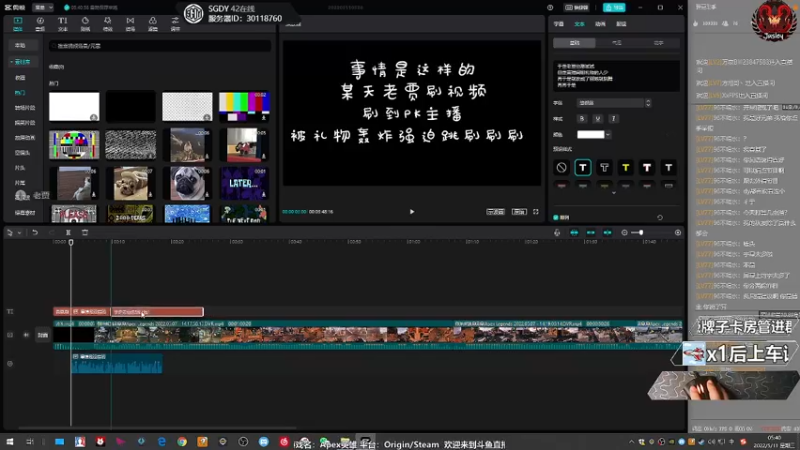The width and height of the screenshot is (800, 450).
Task: Click the zoom-to-fit icon at timeline right end
Action: (678, 233)
